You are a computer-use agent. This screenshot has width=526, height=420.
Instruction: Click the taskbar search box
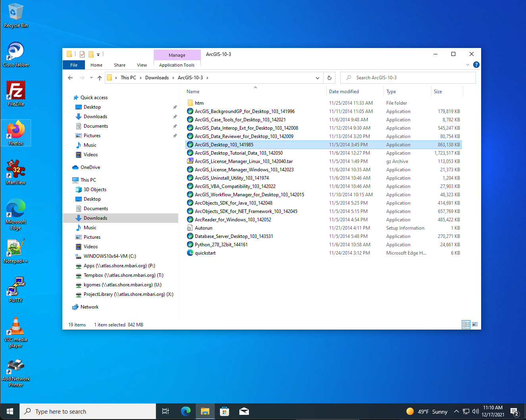[x=88, y=412]
